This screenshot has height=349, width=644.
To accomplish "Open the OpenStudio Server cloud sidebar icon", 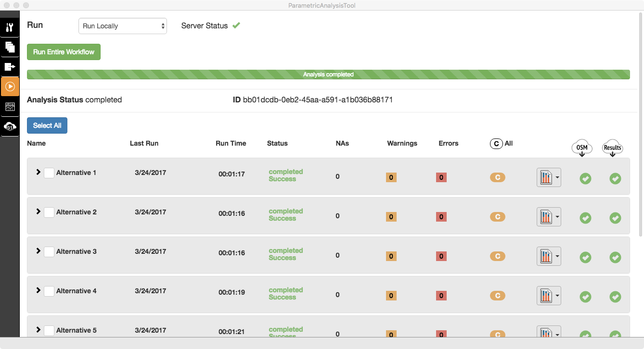I will 10,126.
